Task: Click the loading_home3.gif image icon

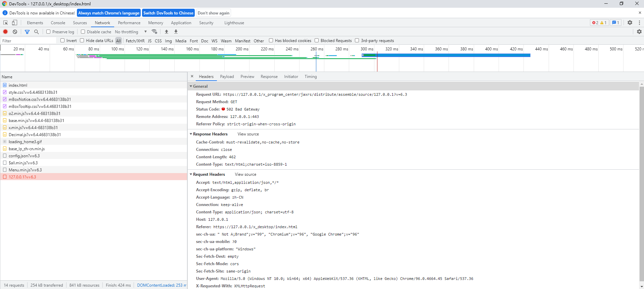Action: (x=5, y=141)
